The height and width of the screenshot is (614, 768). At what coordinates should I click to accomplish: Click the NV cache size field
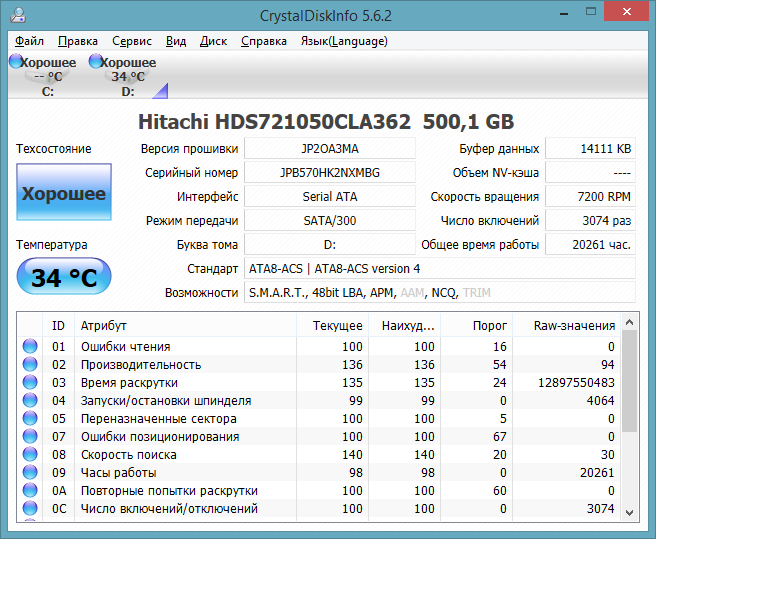click(590, 172)
